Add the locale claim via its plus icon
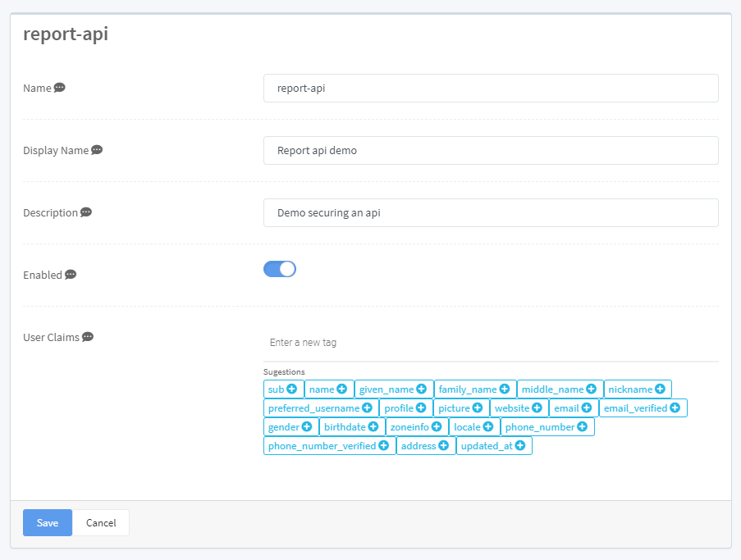 [489, 426]
